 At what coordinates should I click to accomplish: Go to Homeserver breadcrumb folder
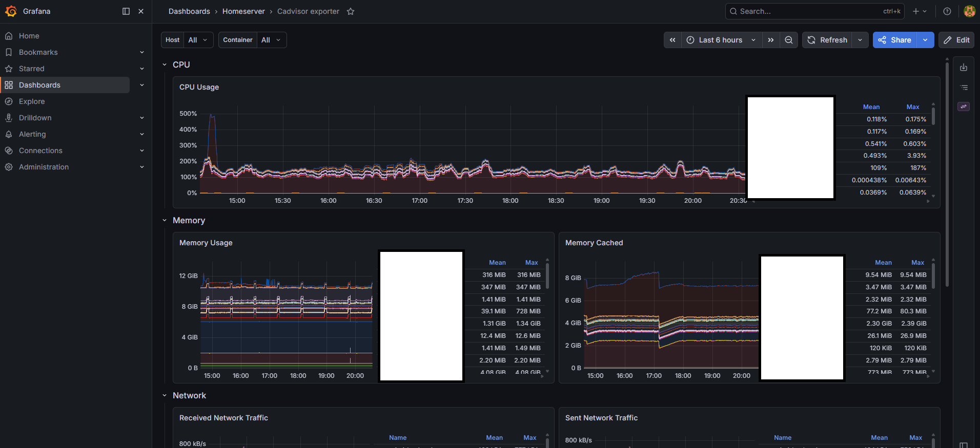[243, 11]
